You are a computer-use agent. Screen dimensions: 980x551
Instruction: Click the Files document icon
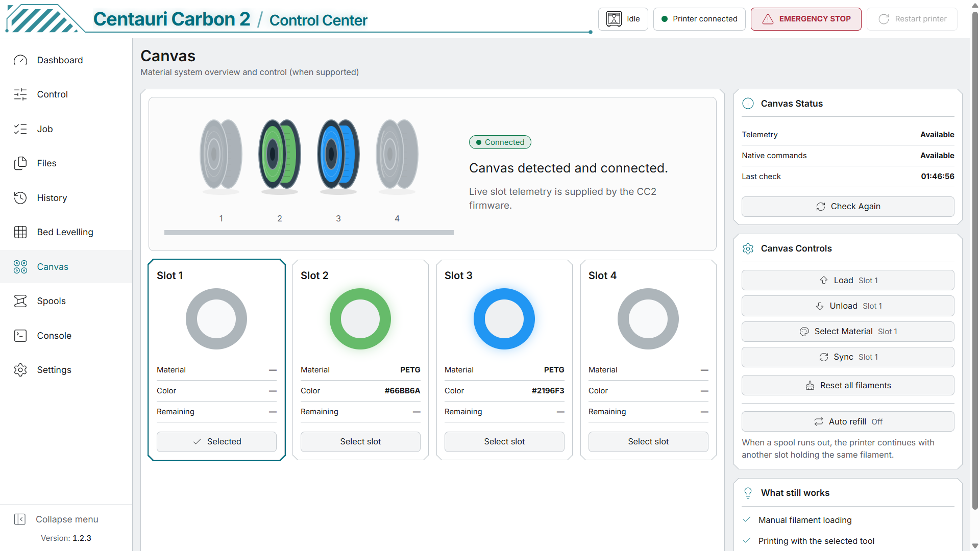tap(20, 163)
